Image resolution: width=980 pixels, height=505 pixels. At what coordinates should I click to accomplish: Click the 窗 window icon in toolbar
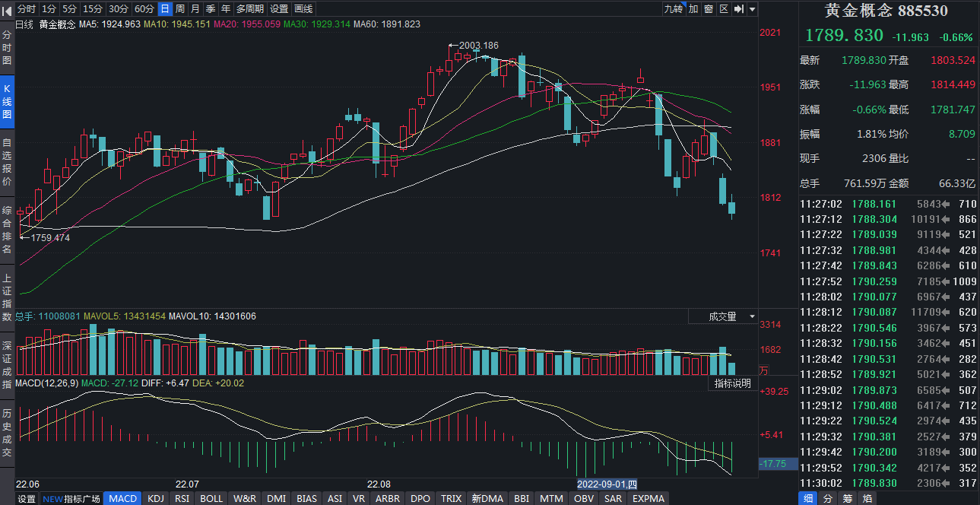[x=708, y=9]
